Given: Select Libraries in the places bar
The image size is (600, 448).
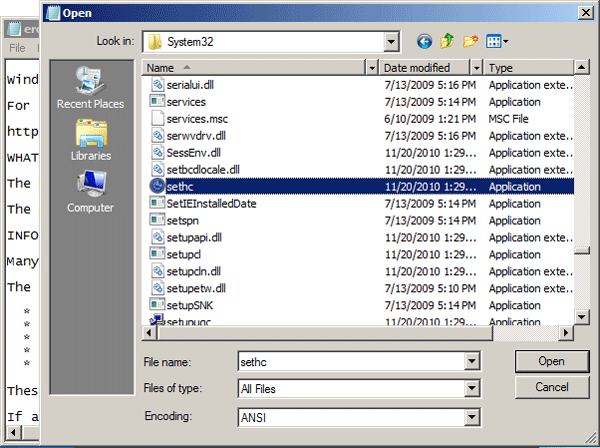Looking at the screenshot, I should pos(90,140).
